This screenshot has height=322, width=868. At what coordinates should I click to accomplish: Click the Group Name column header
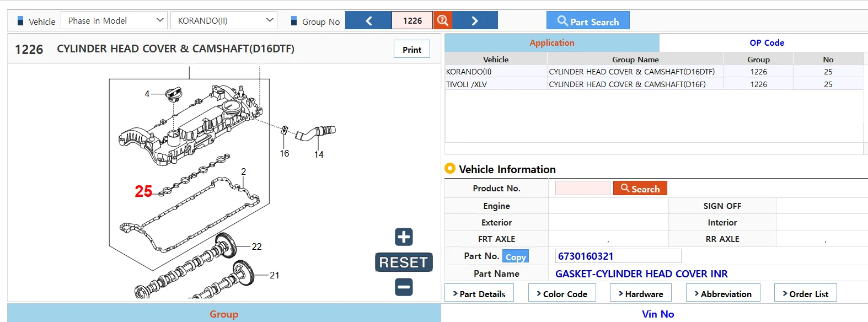click(x=635, y=59)
